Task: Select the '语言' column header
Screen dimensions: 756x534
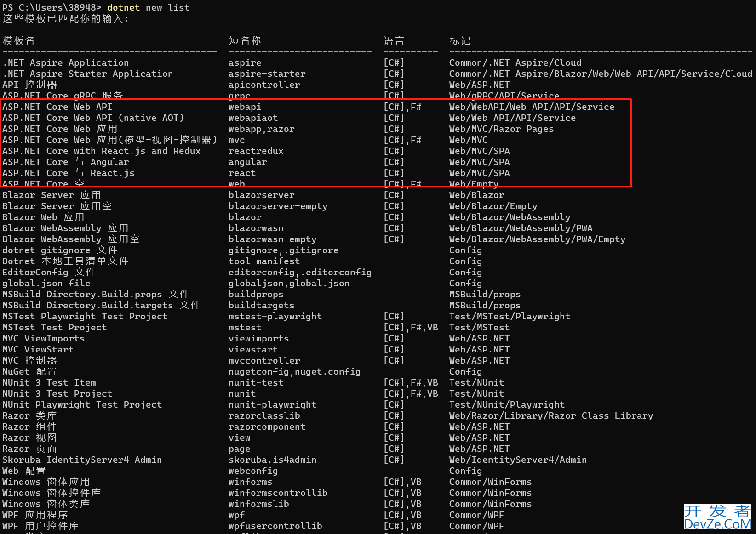Action: pos(394,40)
